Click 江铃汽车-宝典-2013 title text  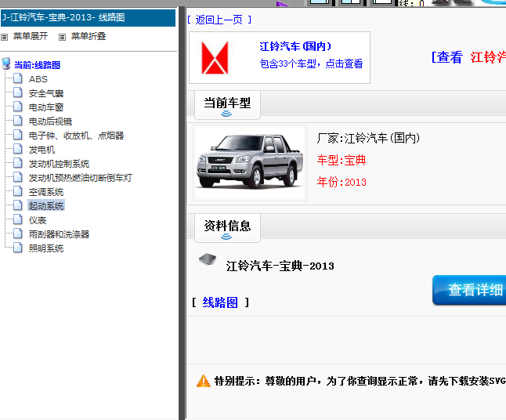click(280, 266)
